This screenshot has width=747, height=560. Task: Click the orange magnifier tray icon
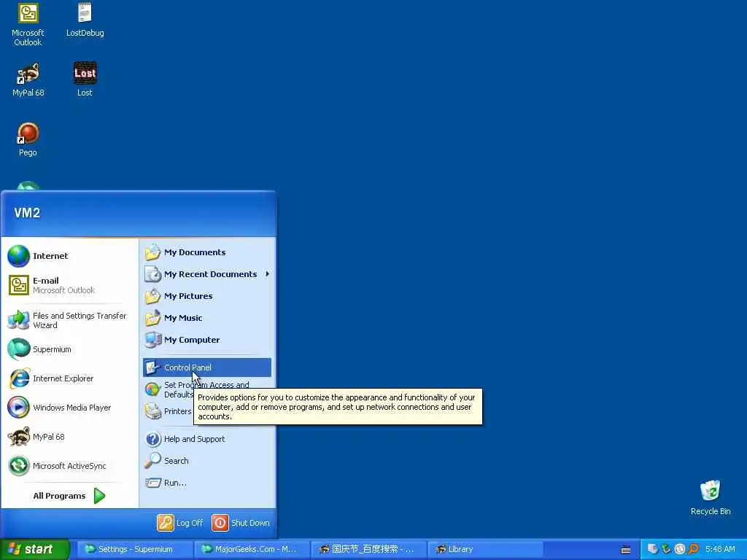693,549
